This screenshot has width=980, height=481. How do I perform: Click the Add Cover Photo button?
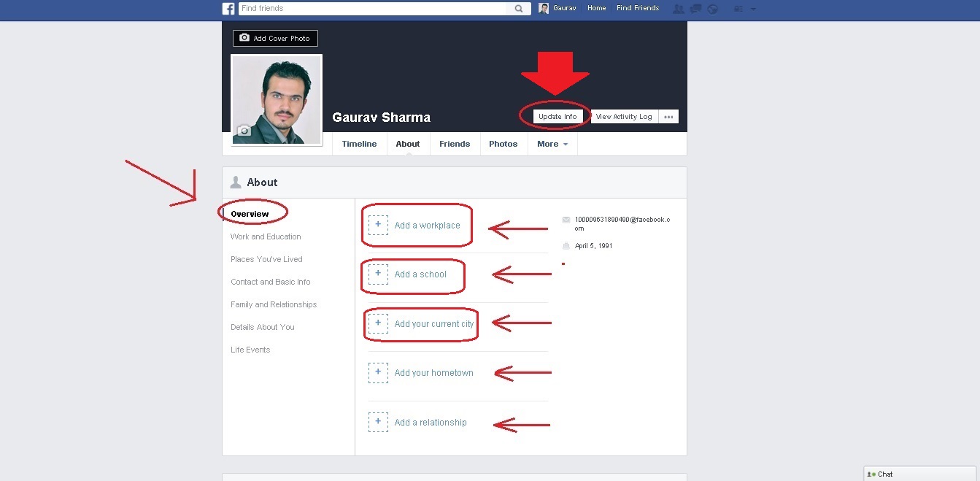276,38
